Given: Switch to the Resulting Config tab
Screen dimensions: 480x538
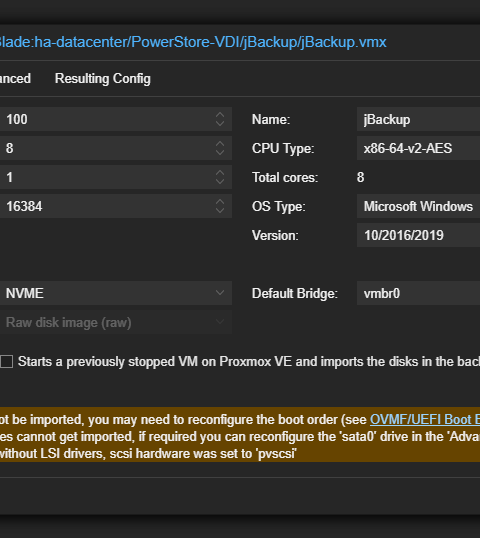Looking at the screenshot, I should (103, 79).
